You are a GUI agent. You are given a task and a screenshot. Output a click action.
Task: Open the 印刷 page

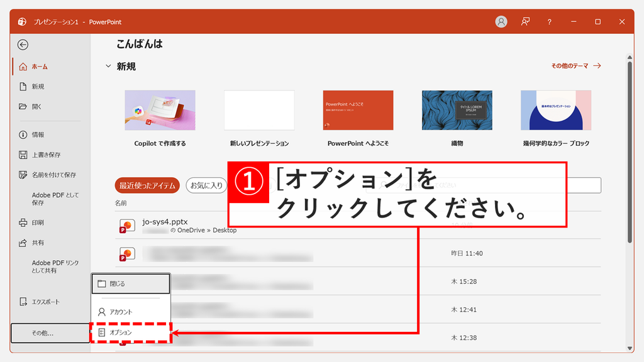coord(38,222)
